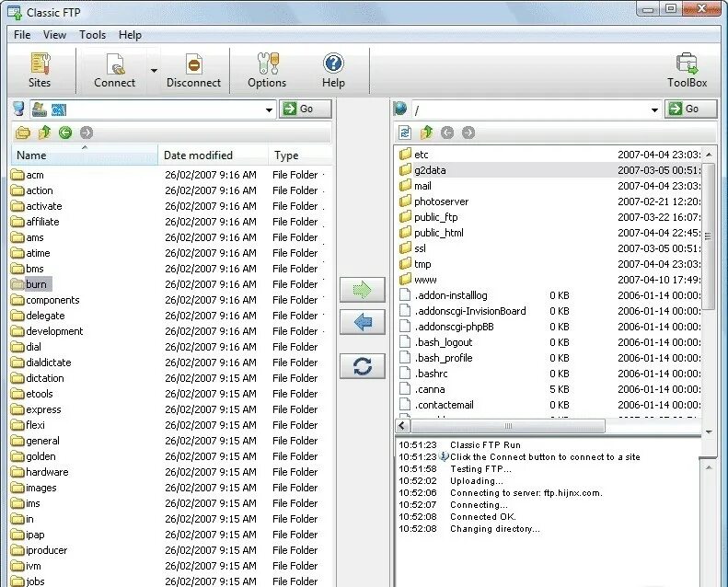Open the Tools menu
Viewport: 728px width, 587px height.
click(92, 35)
